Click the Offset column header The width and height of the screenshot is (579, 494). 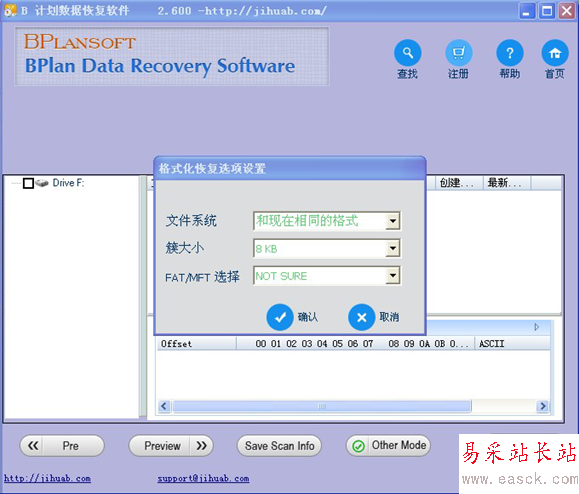pos(196,344)
